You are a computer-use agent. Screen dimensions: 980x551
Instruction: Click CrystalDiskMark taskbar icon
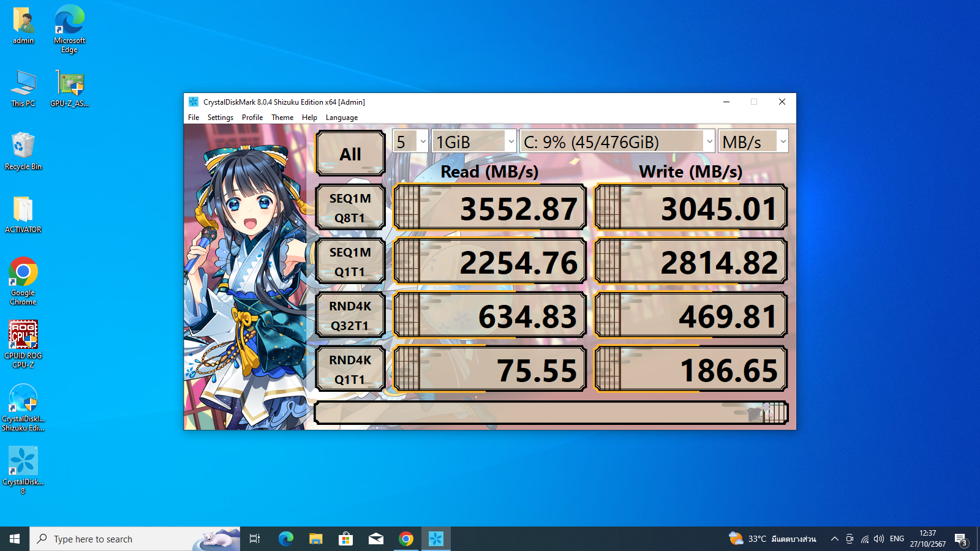pyautogui.click(x=435, y=539)
